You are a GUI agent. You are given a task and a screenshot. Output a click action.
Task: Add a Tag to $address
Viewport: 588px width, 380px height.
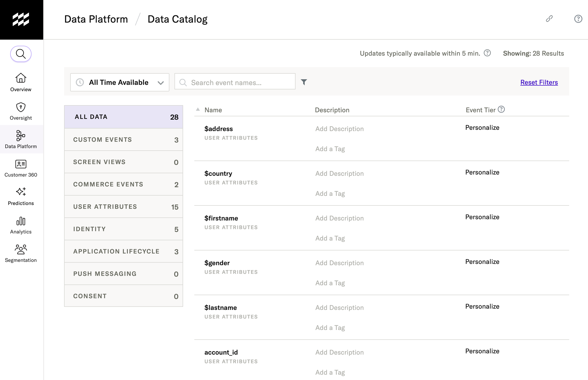330,149
